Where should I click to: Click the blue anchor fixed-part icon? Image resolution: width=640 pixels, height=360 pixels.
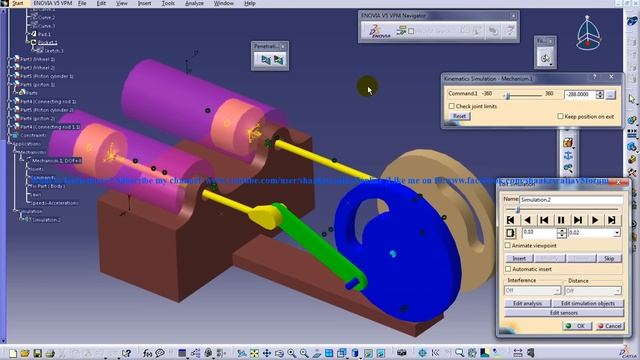tap(568, 156)
